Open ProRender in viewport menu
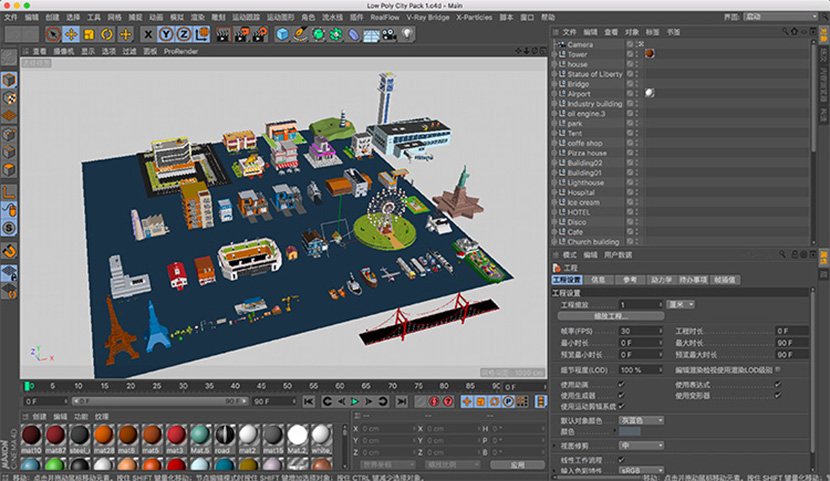 click(x=181, y=51)
